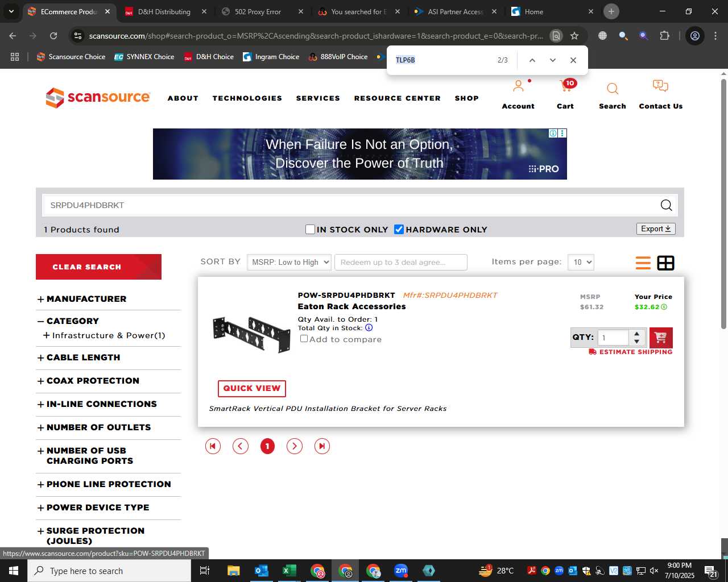Open SHOP menu
Viewport: 728px width, 582px height.
tap(467, 98)
